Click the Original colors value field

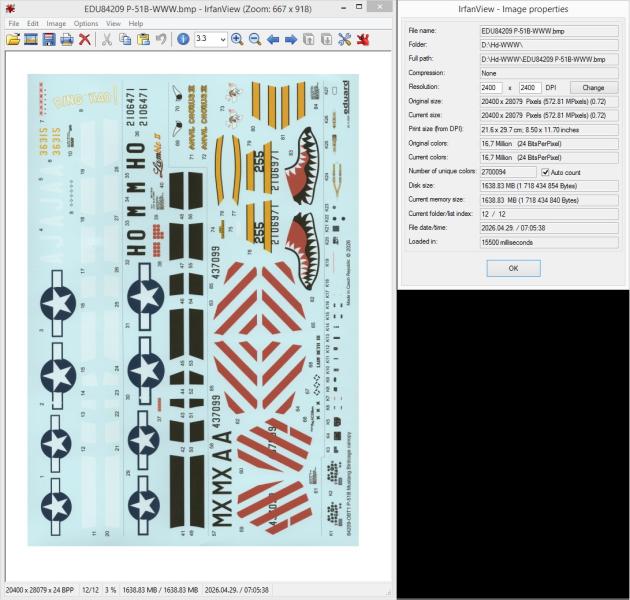tap(549, 143)
